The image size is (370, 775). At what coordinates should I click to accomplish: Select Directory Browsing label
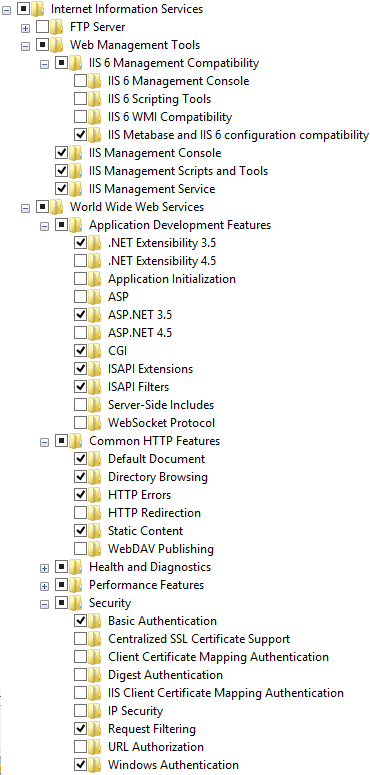pyautogui.click(x=158, y=477)
